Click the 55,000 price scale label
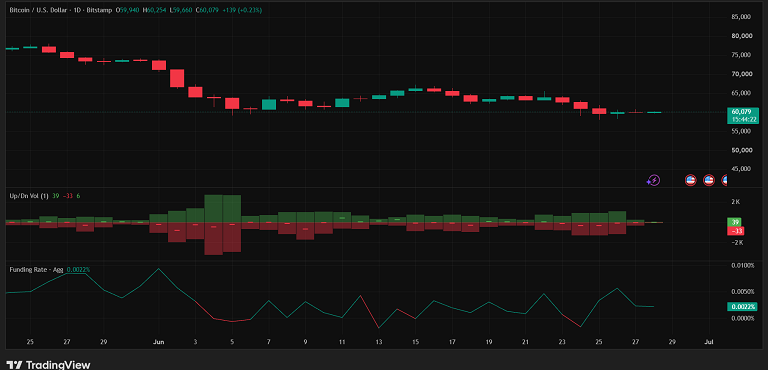The height and width of the screenshot is (370, 768). [742, 131]
